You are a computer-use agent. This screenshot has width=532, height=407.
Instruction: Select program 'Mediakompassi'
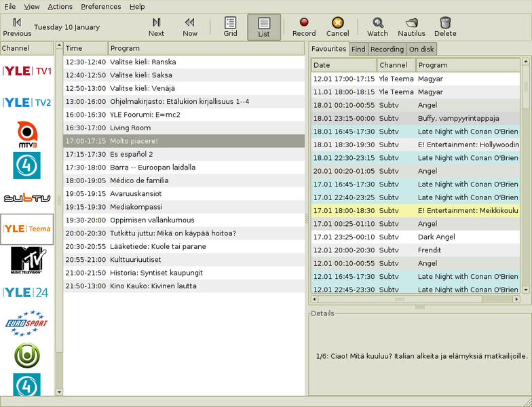(184, 207)
